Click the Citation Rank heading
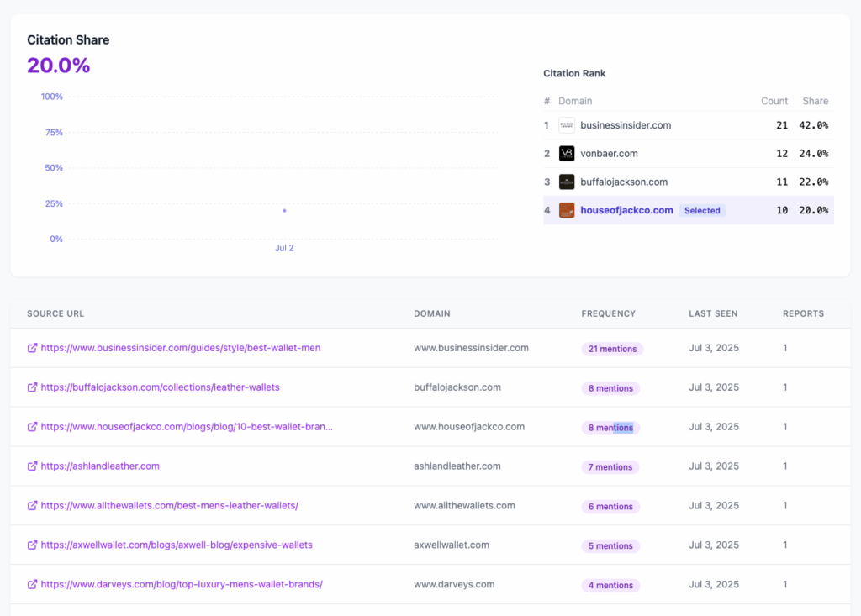861x616 pixels. pos(574,74)
